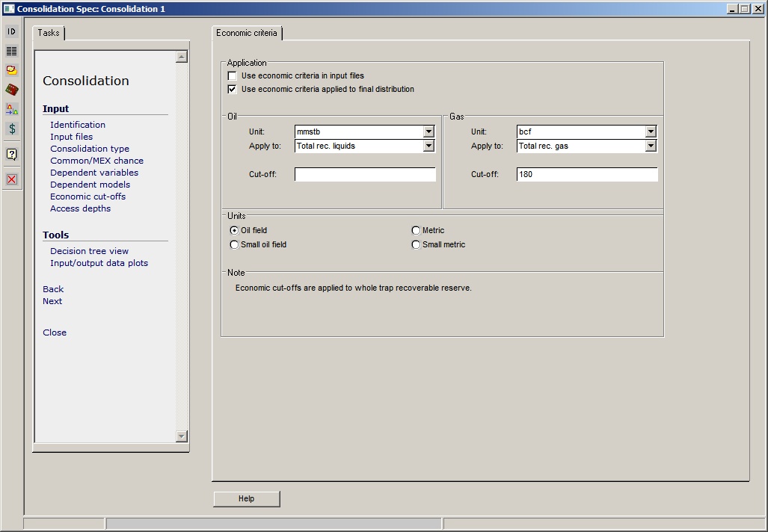Click the green dollar sign icon
The image size is (768, 532).
pos(11,129)
